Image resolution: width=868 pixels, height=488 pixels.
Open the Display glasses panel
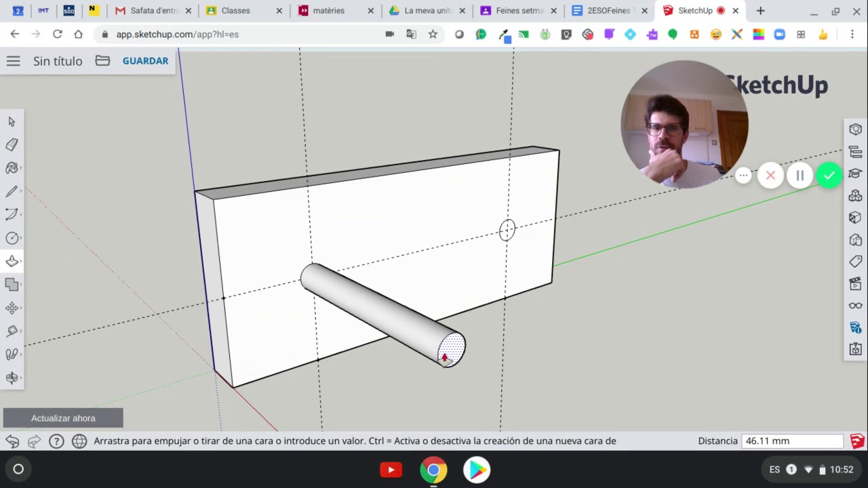[x=855, y=306]
